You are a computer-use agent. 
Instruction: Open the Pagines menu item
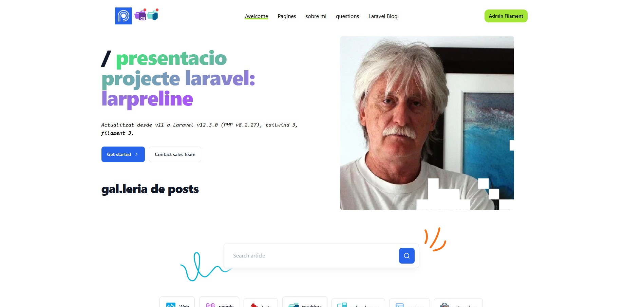(287, 16)
